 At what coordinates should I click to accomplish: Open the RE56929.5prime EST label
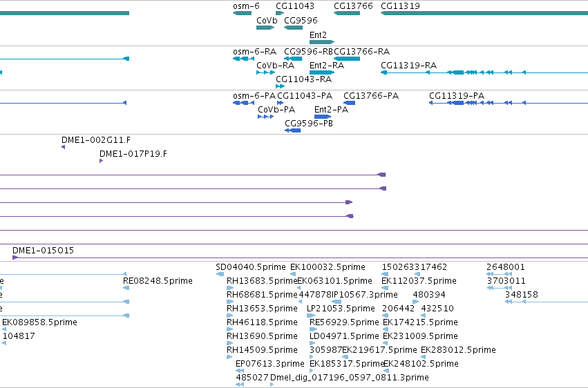pyautogui.click(x=344, y=322)
